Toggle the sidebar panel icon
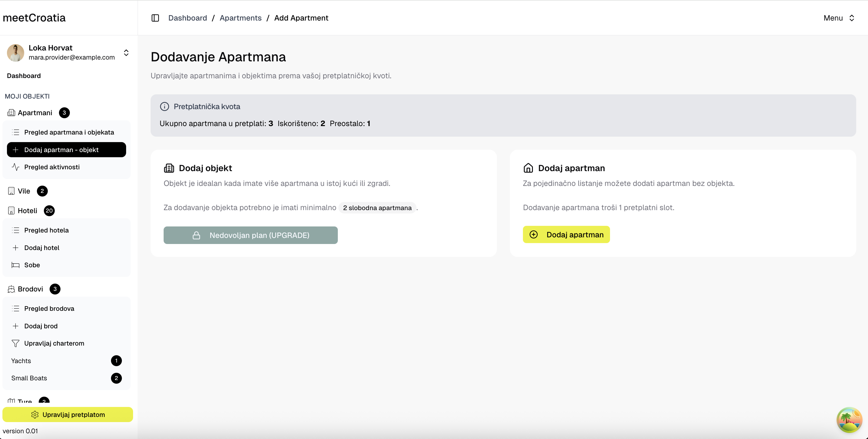The width and height of the screenshot is (868, 439). coord(155,18)
